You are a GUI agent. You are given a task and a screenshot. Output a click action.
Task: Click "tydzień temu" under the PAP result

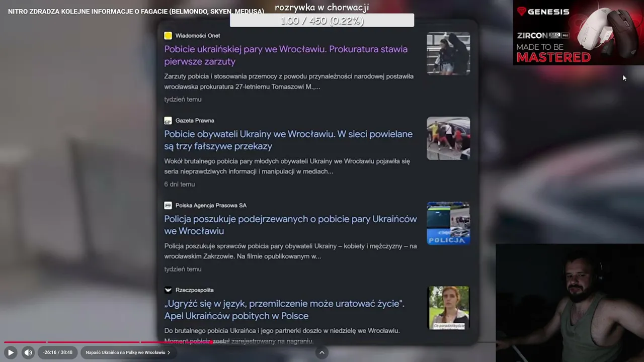click(183, 269)
